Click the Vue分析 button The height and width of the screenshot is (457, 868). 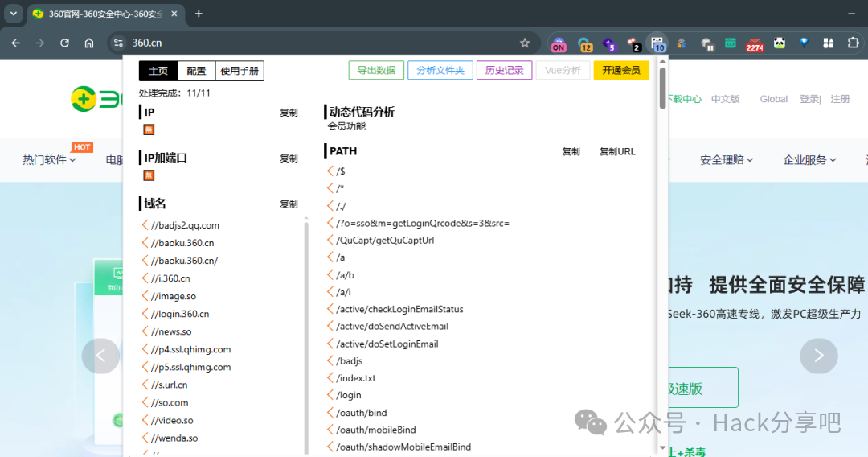click(x=563, y=70)
